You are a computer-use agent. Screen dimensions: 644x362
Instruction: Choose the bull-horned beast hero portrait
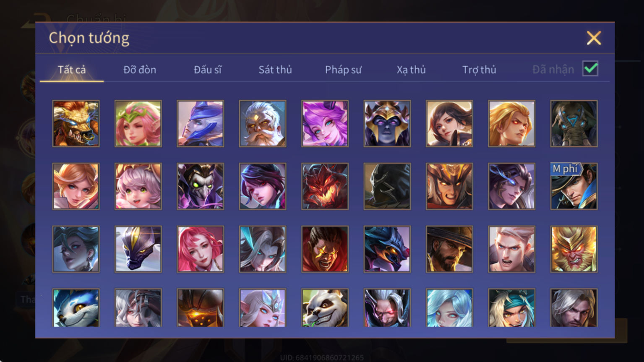76,123
